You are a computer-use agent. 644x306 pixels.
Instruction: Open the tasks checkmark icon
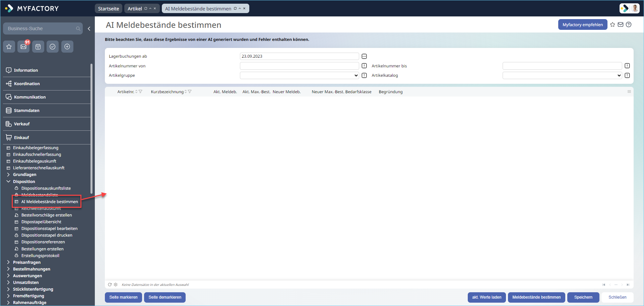pos(53,47)
